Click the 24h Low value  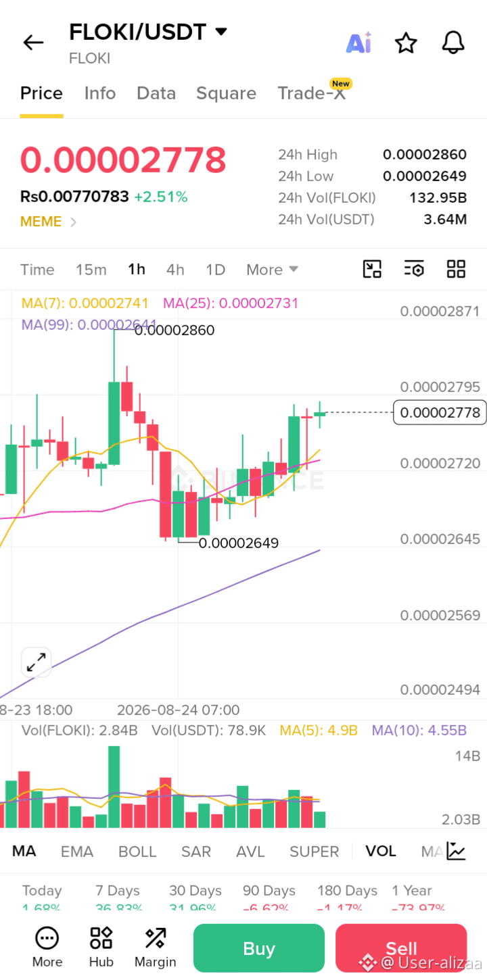[x=425, y=176]
